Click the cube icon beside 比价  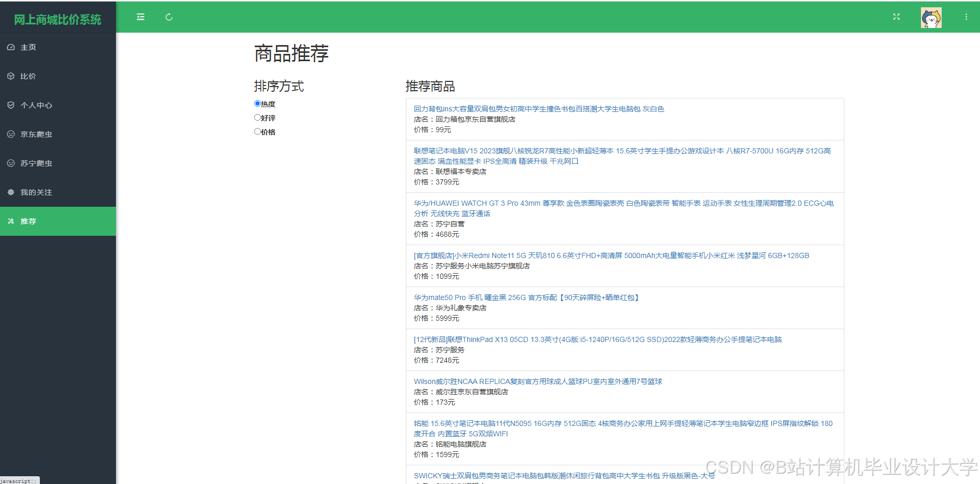[11, 76]
